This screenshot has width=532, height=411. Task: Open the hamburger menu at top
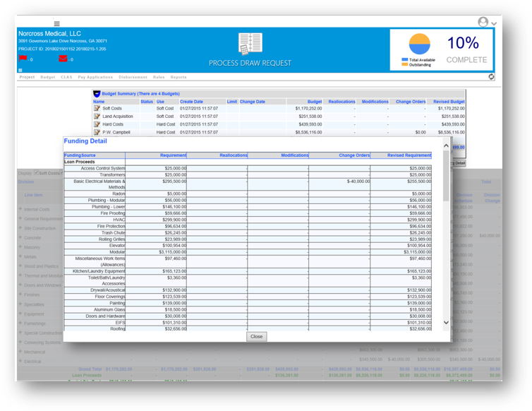pyautogui.click(x=56, y=23)
